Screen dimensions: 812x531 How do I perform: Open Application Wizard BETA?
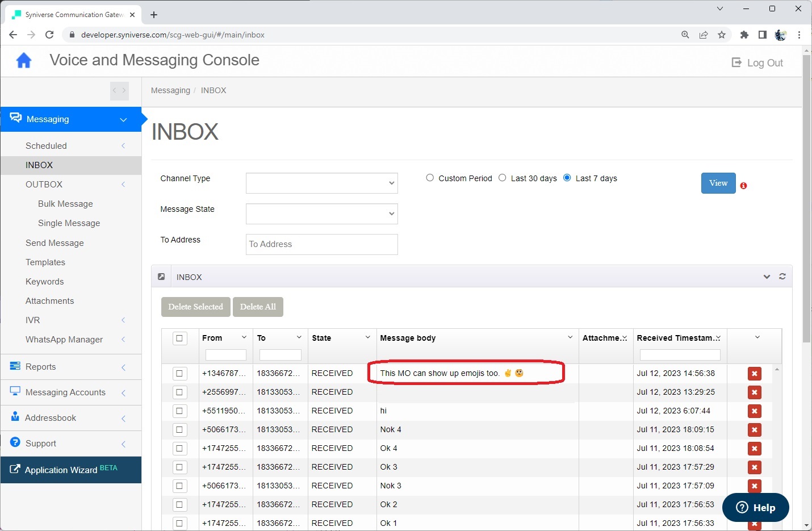tap(71, 470)
